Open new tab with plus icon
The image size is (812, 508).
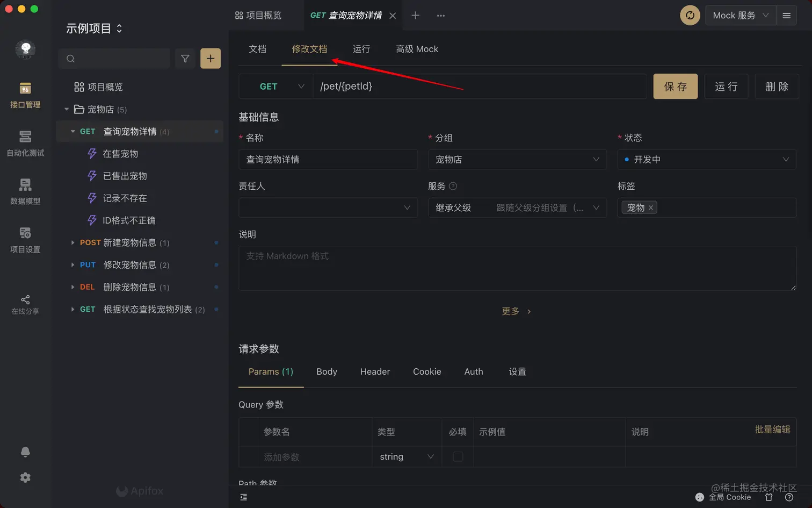coord(415,16)
